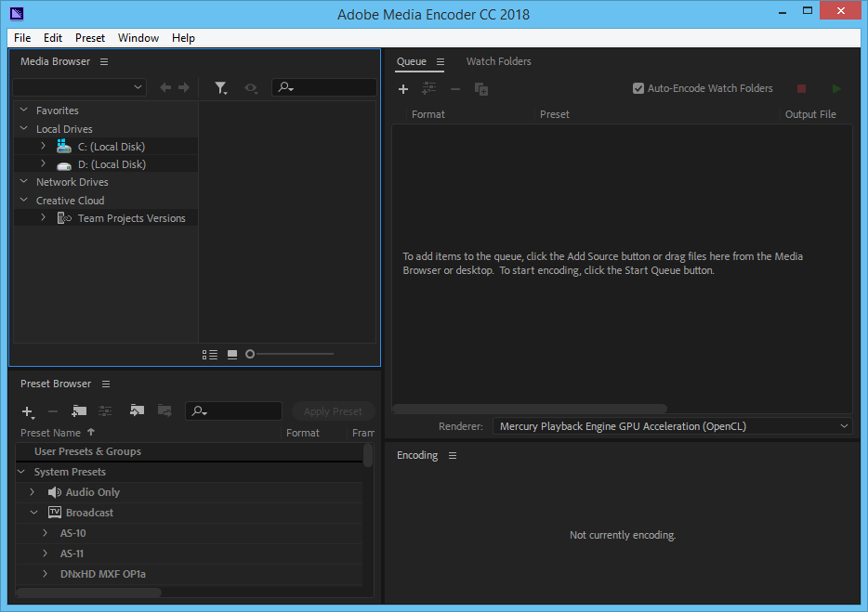
Task: Stop the queue with the red button
Action: [x=801, y=88]
